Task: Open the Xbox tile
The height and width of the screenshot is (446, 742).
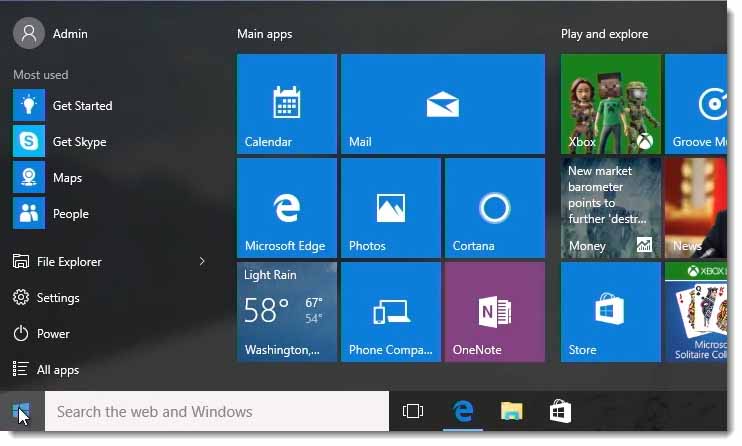Action: [610, 104]
